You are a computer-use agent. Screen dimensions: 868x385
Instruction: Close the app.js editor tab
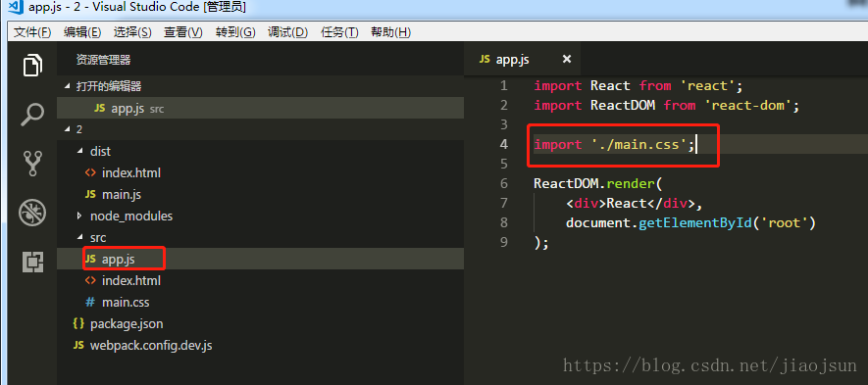(566, 59)
